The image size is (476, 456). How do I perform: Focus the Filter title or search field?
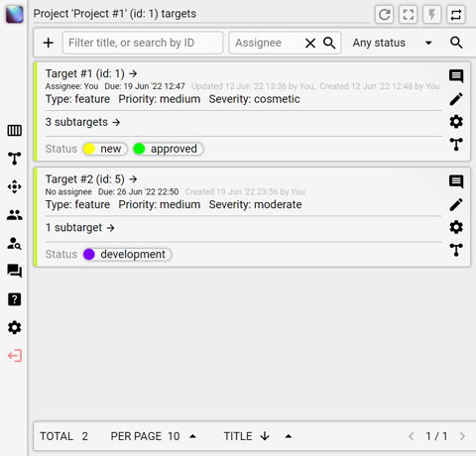click(x=143, y=43)
